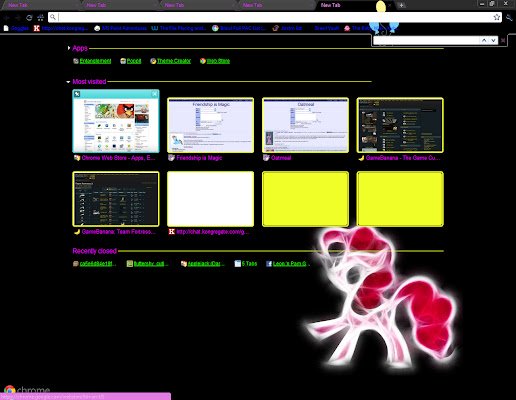Reopen the fluttershy recently closed item
The image size is (516, 400).
[x=147, y=264]
